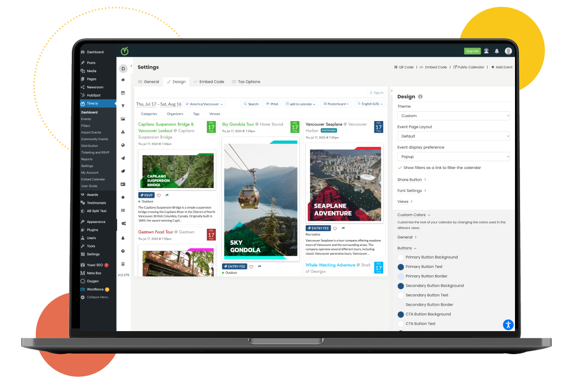Open the Public Calendar link
The image size is (588, 385).
(x=468, y=67)
